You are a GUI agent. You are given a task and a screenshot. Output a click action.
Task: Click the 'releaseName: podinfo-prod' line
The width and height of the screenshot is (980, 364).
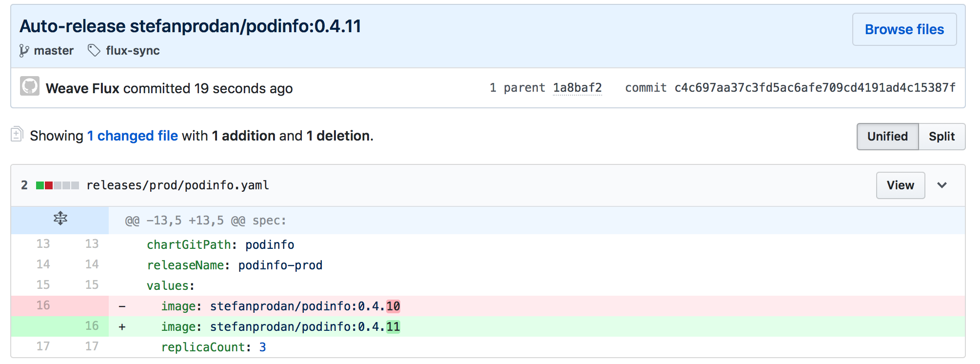click(x=537, y=265)
